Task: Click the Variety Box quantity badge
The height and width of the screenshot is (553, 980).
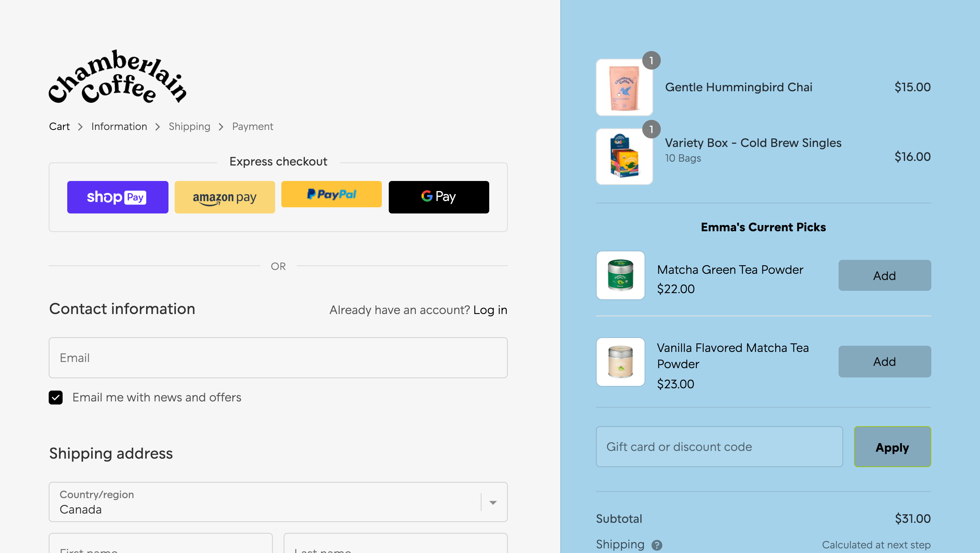Action: click(x=652, y=129)
